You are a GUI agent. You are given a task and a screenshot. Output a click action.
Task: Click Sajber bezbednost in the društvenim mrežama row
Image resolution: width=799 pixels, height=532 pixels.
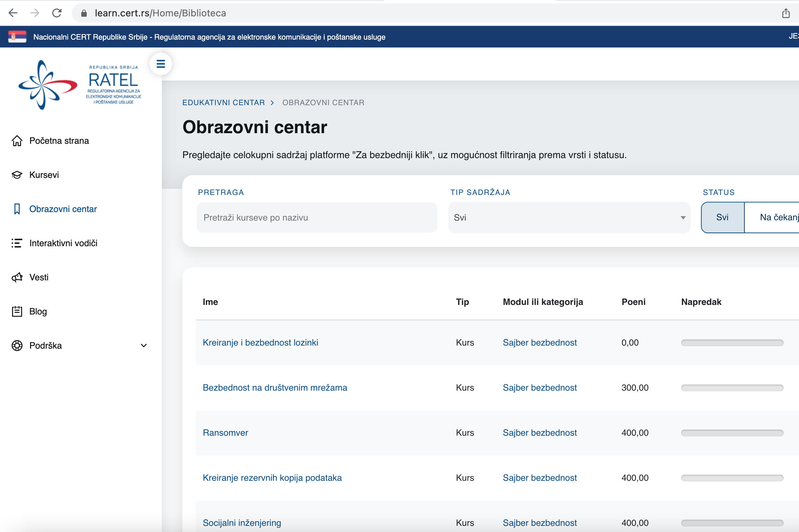540,388
